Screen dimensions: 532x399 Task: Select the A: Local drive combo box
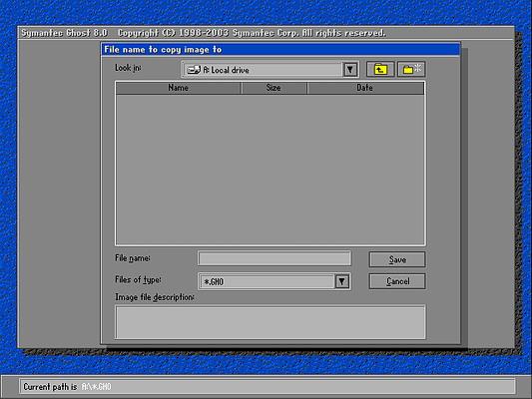[270, 70]
